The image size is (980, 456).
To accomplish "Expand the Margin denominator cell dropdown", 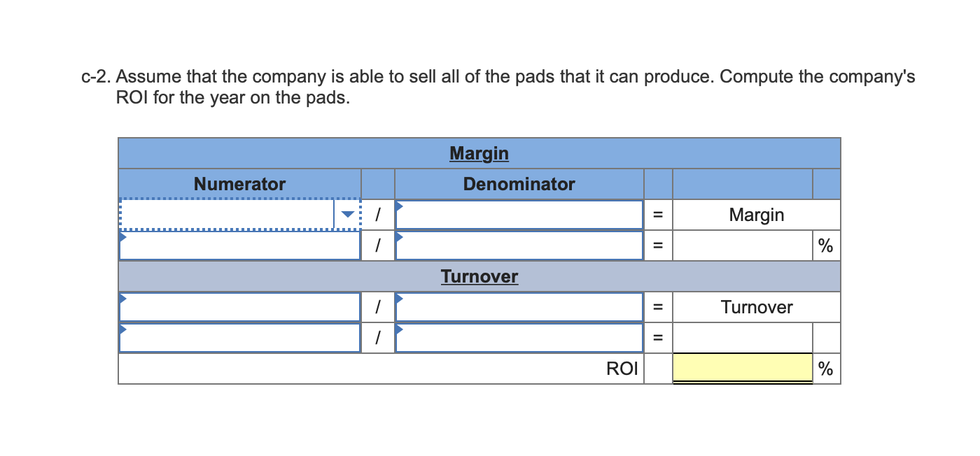I will point(399,206).
